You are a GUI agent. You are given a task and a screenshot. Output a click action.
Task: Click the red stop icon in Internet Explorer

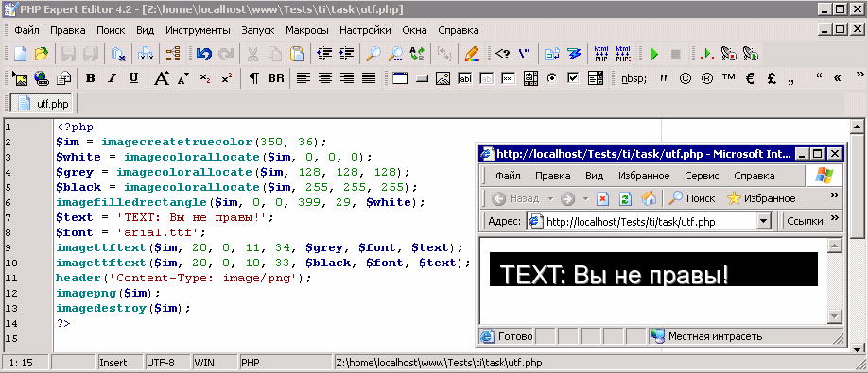[x=603, y=198]
